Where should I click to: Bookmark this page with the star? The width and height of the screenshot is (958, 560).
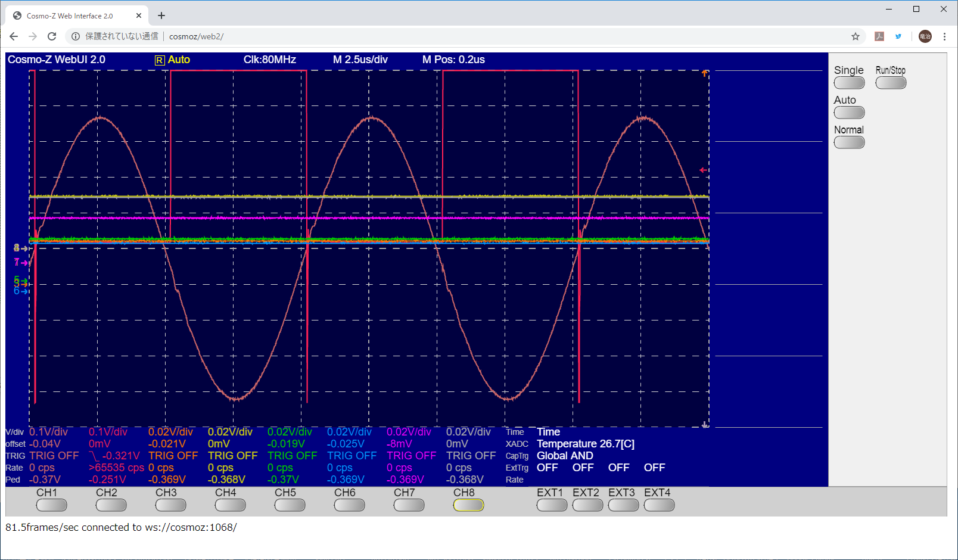point(856,36)
